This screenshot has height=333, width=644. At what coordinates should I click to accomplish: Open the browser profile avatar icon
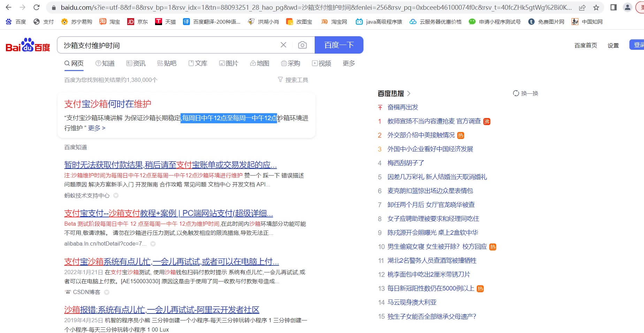627,7
